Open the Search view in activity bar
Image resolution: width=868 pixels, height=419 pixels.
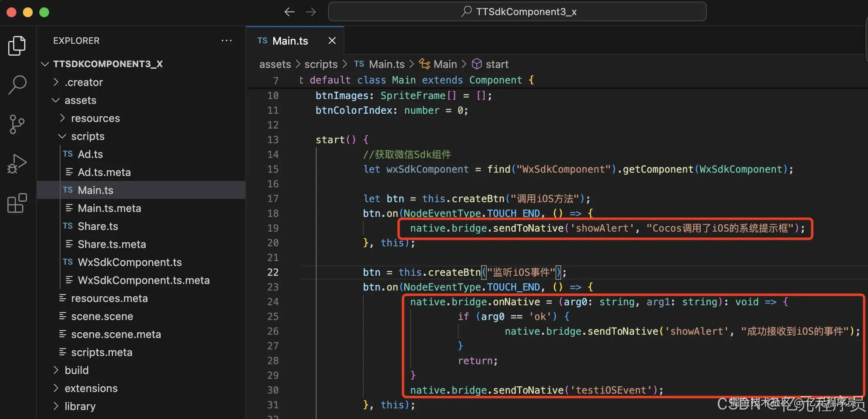click(x=17, y=85)
